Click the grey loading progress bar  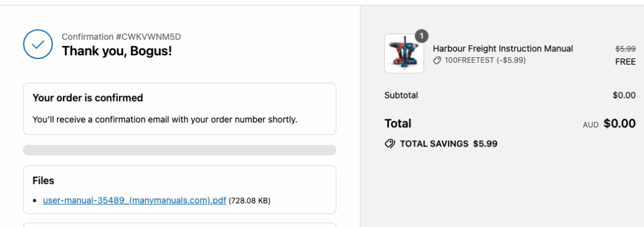179,150
